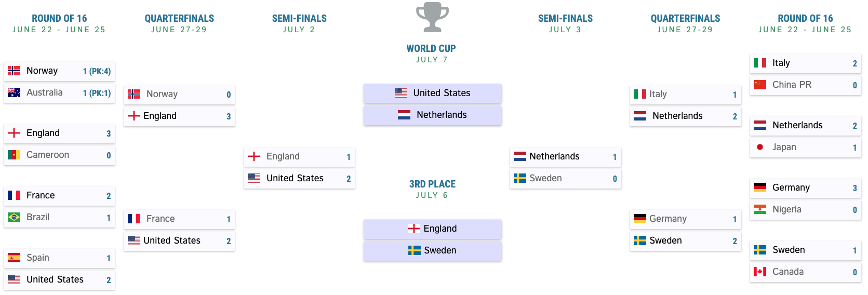The image size is (868, 295).
Task: Click the Brazil flag icon
Action: tap(14, 217)
